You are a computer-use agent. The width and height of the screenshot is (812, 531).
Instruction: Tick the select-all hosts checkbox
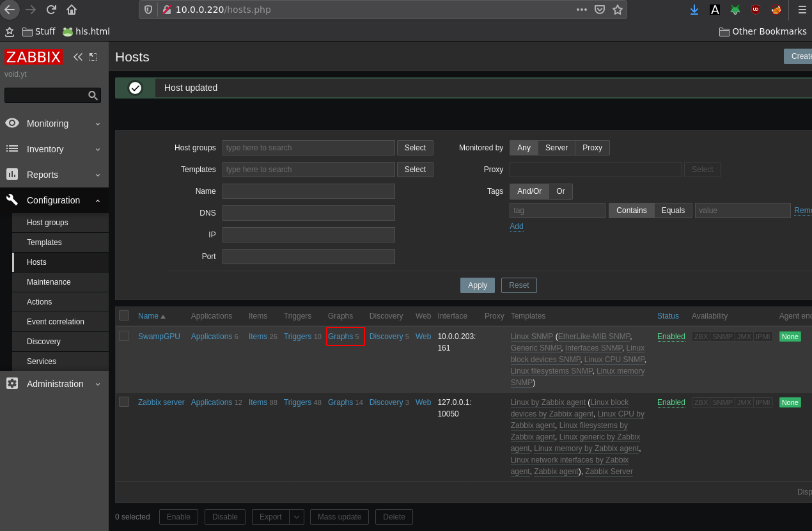(x=124, y=315)
